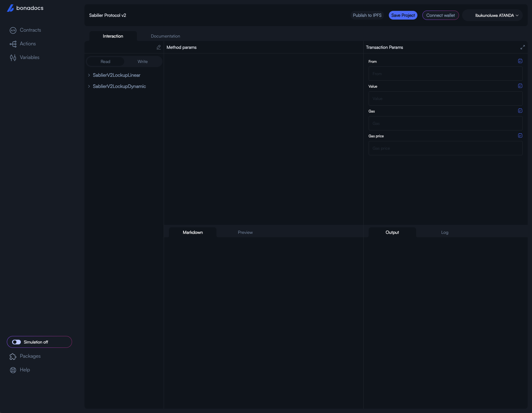Expand the SablierV2LockupDynamic contract chevron
Viewport: 532px width, 413px height.
pos(89,86)
